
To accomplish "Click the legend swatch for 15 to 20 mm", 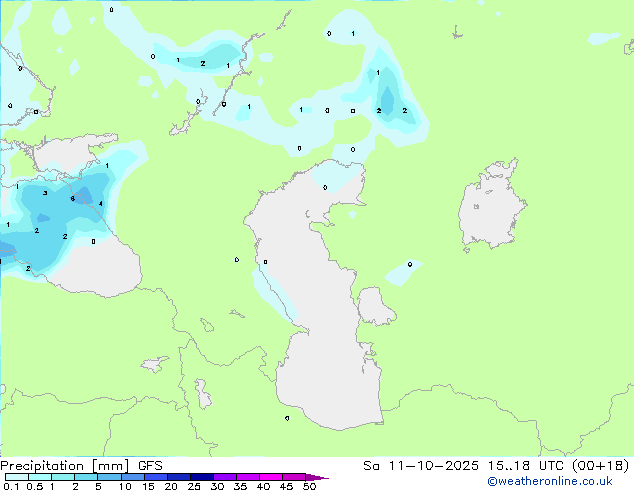I will pyautogui.click(x=156, y=477).
